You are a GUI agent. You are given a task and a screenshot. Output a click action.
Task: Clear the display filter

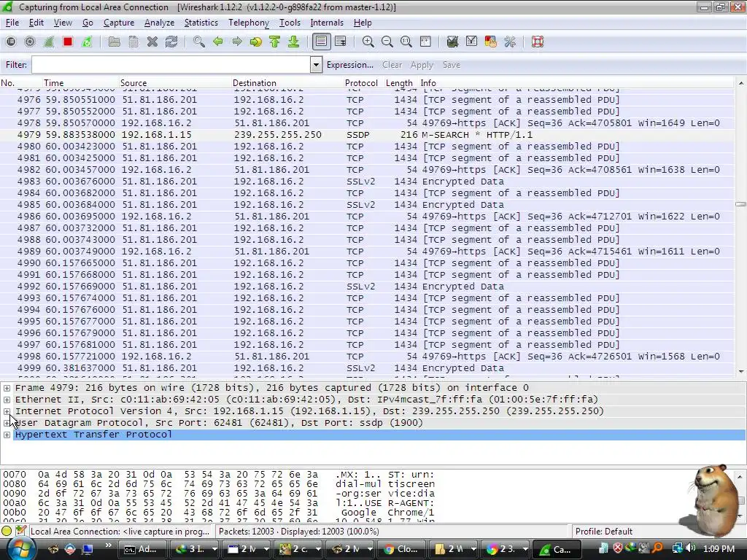tap(392, 65)
